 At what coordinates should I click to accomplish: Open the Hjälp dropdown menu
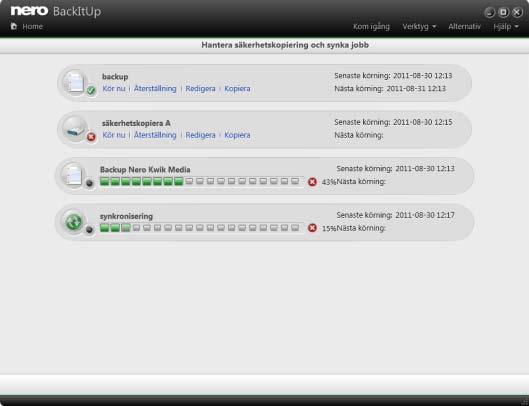(x=505, y=26)
